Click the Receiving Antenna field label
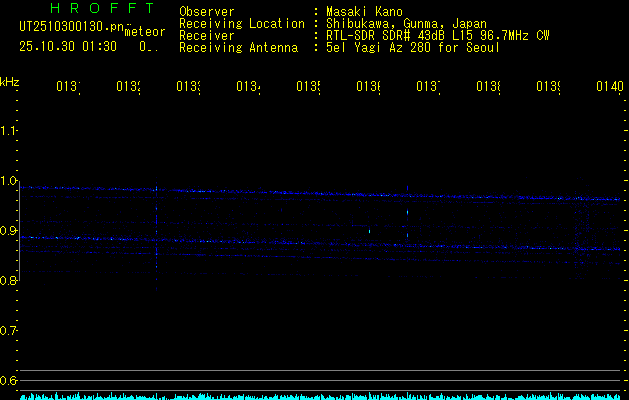 pyautogui.click(x=238, y=47)
